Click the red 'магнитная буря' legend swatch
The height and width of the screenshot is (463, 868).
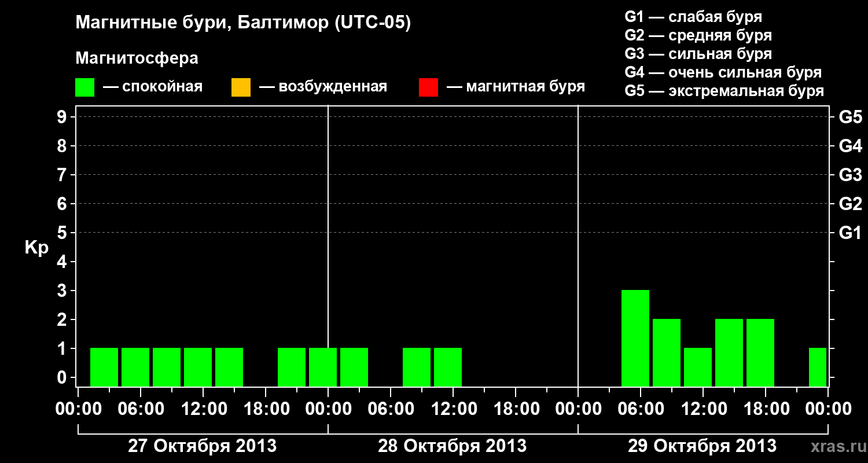[428, 87]
